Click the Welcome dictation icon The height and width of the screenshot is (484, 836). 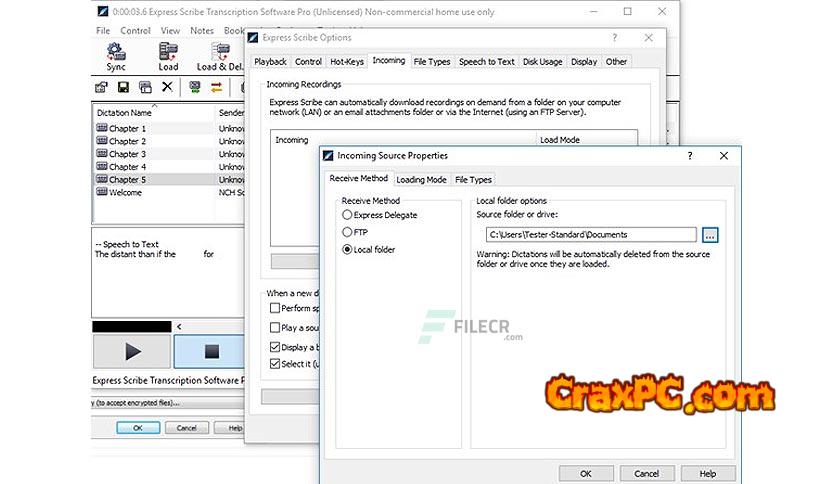(102, 192)
